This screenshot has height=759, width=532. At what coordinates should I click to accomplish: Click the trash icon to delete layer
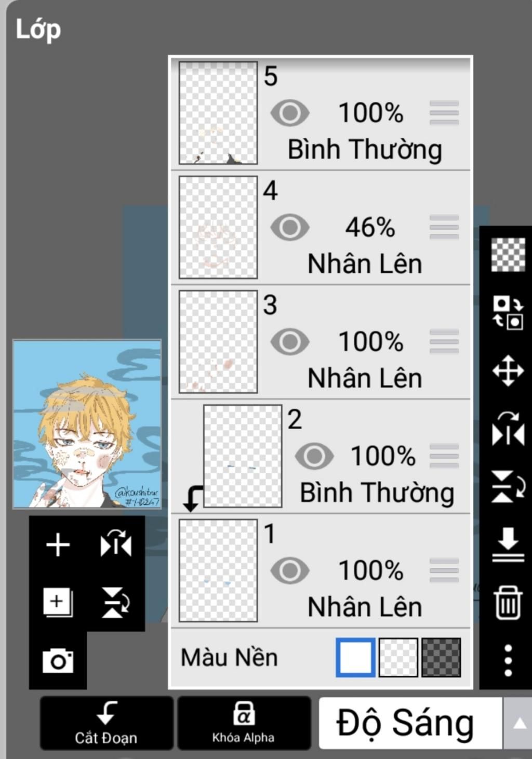point(508,603)
